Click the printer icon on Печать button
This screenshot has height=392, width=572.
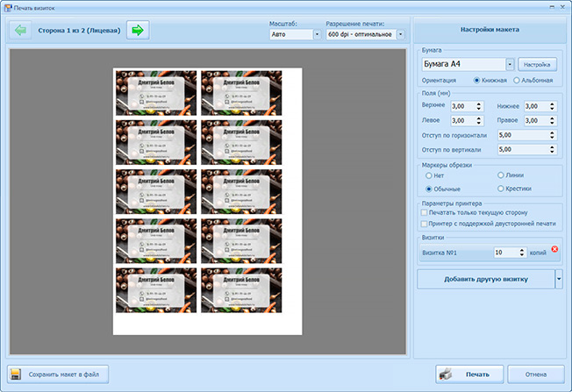point(447,374)
